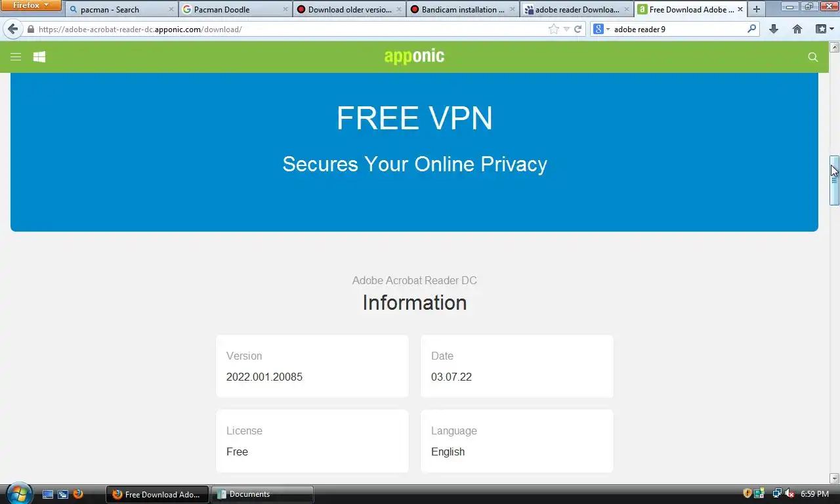Click the vertical scrollbar thumb
The width and height of the screenshot is (840, 504).
(x=835, y=180)
